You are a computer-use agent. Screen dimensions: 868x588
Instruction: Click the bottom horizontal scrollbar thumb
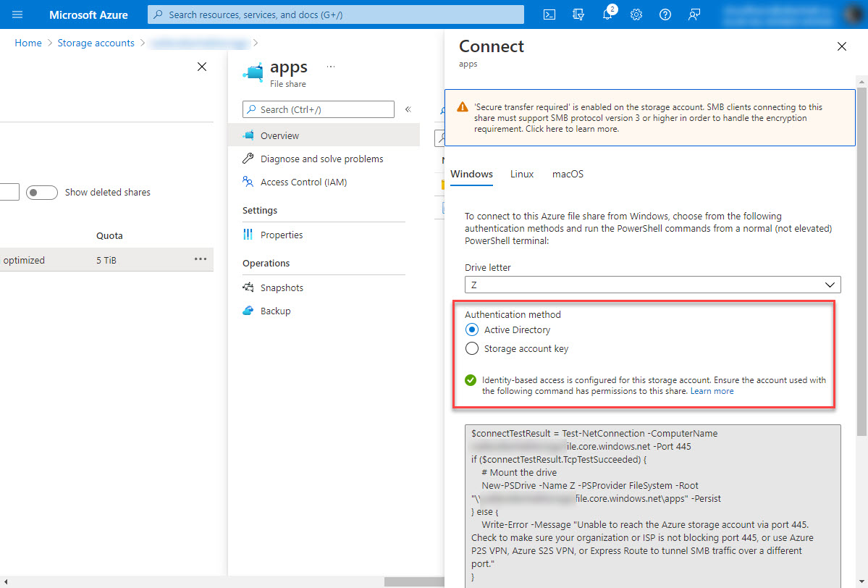coord(414,582)
